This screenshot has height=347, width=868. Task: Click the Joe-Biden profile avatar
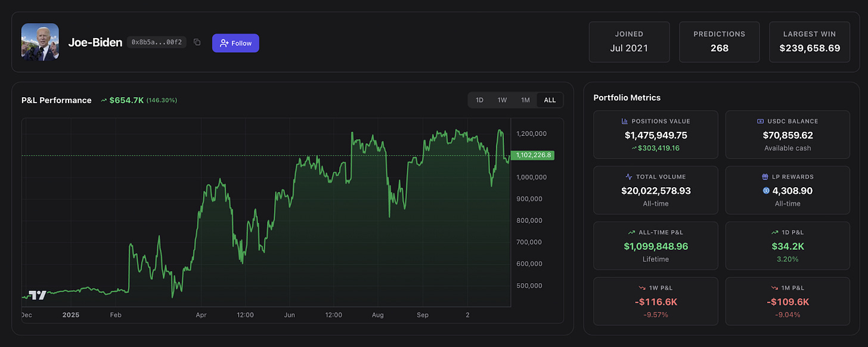coord(40,42)
